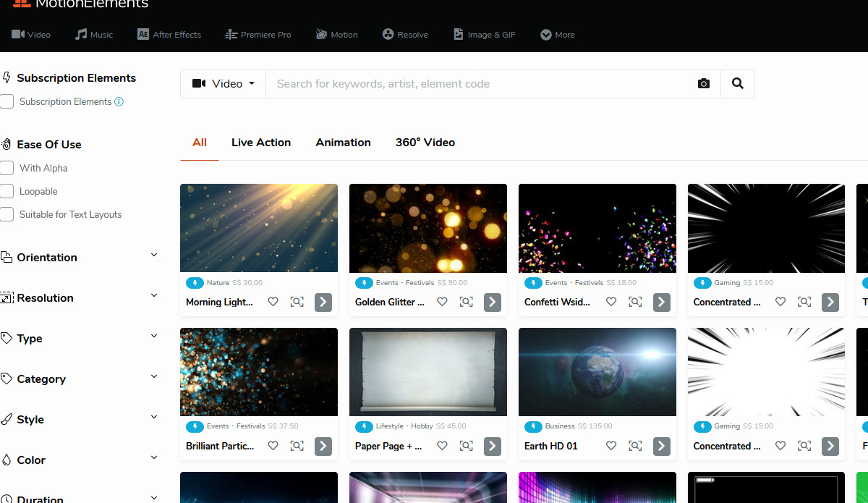Click the search keywords input field
The image size is (868, 503).
[x=477, y=84]
